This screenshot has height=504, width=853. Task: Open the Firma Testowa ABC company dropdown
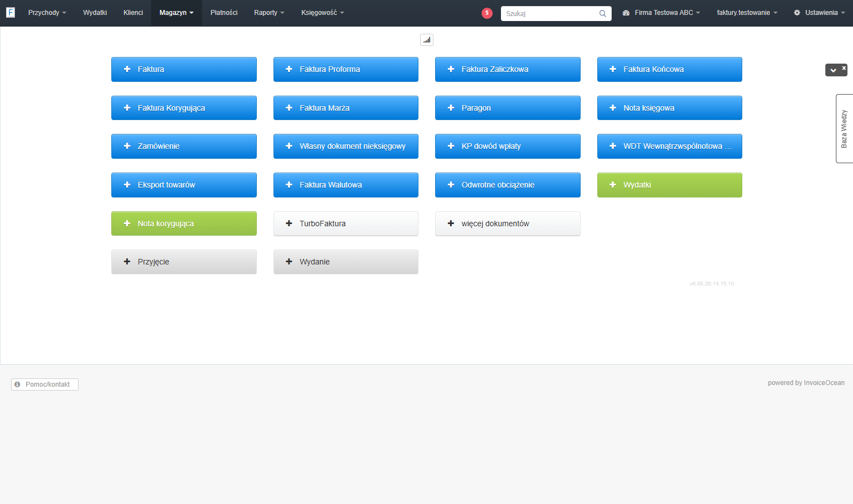tap(661, 13)
